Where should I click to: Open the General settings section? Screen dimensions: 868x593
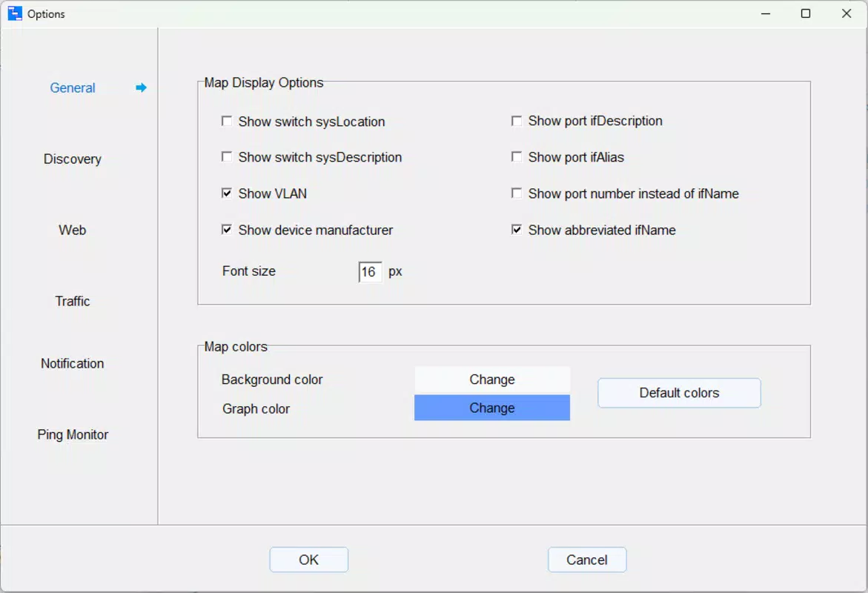coord(73,88)
